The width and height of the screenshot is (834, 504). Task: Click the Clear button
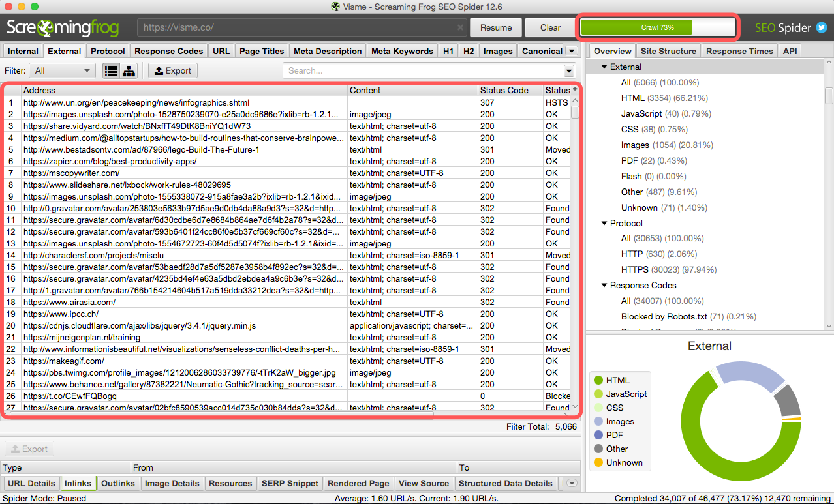[x=551, y=27]
